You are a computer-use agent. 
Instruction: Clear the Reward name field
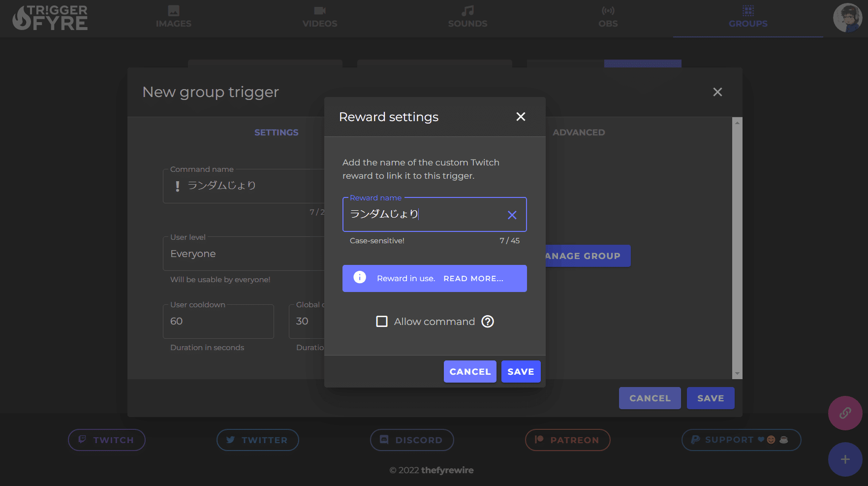[x=512, y=215]
